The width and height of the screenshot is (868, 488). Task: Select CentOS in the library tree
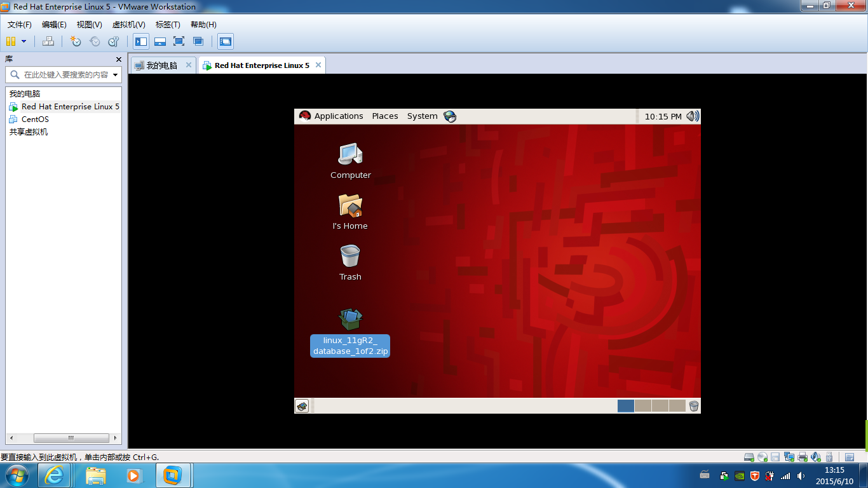[29, 119]
